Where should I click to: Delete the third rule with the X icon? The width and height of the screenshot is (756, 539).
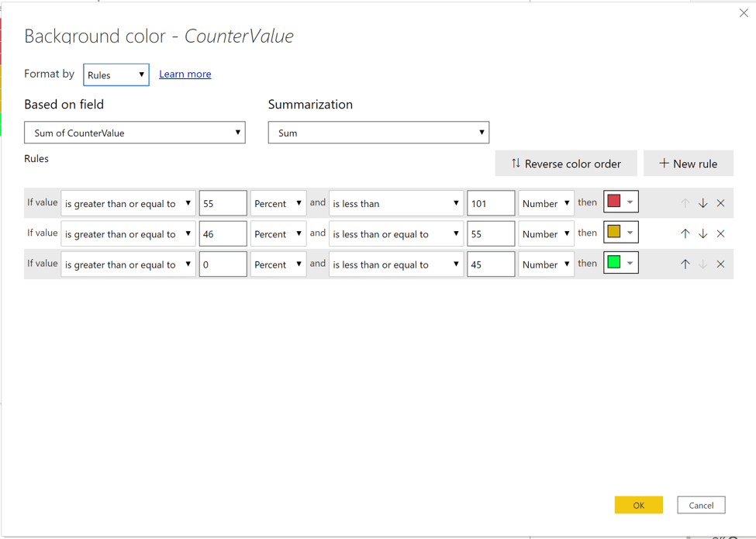pos(720,264)
